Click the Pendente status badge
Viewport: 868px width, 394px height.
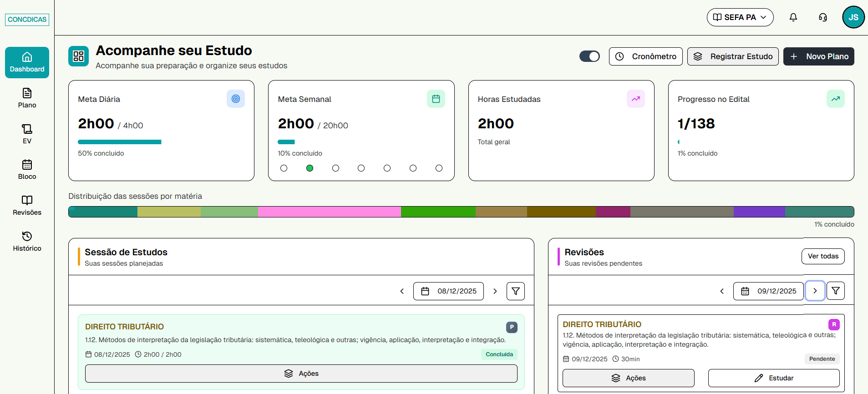pyautogui.click(x=822, y=359)
